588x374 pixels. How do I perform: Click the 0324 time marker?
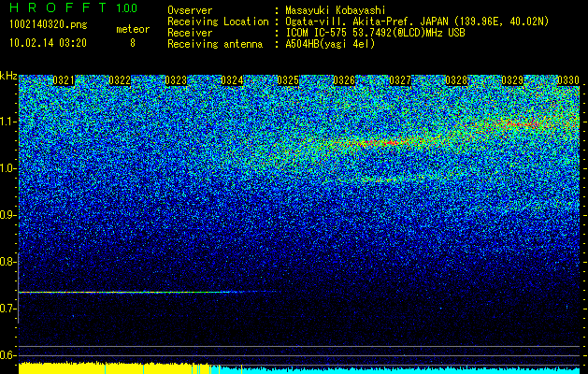[x=232, y=80]
